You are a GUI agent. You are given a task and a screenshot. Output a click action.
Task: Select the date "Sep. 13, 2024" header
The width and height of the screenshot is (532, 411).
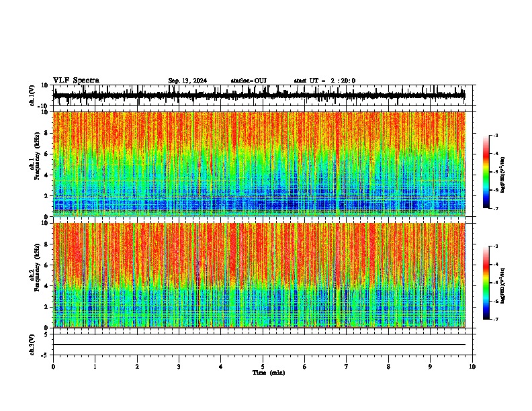click(187, 81)
